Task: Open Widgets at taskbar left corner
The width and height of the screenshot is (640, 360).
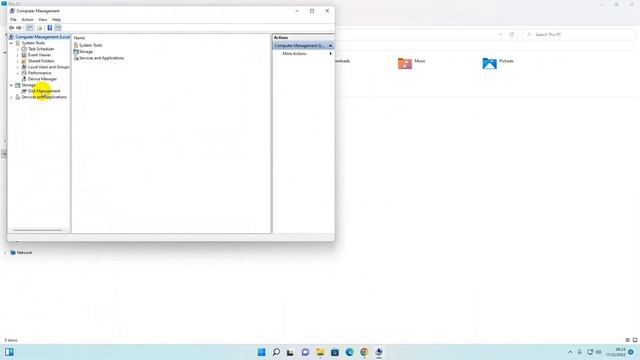Action: tap(9, 352)
